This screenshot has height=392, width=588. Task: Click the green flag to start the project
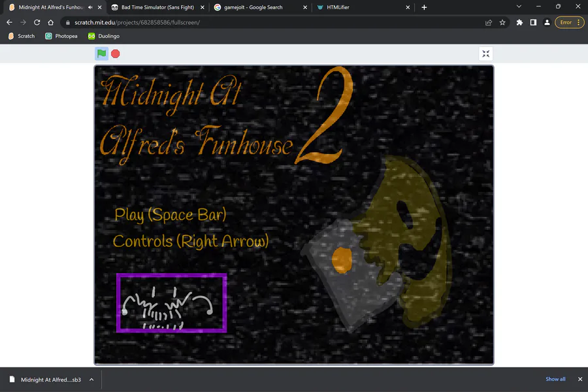click(x=101, y=54)
